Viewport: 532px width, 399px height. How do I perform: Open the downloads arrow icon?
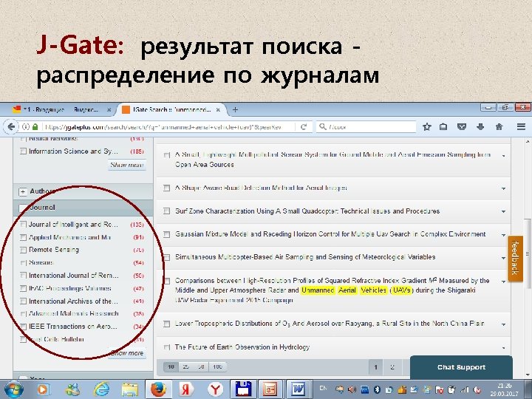tap(480, 127)
